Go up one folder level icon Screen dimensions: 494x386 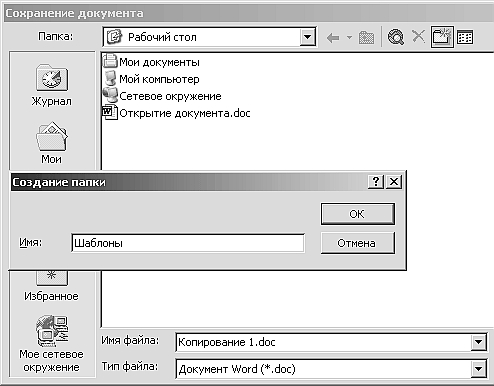click(x=366, y=37)
